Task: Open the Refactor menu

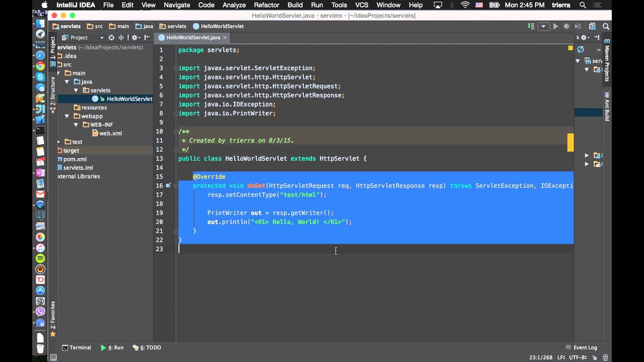Action: (266, 5)
